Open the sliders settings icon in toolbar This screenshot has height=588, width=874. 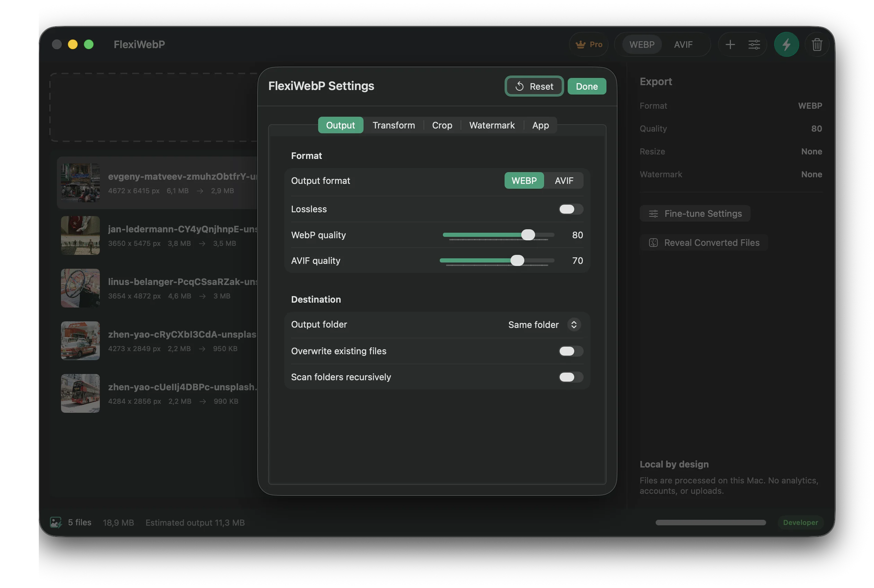[x=754, y=44]
